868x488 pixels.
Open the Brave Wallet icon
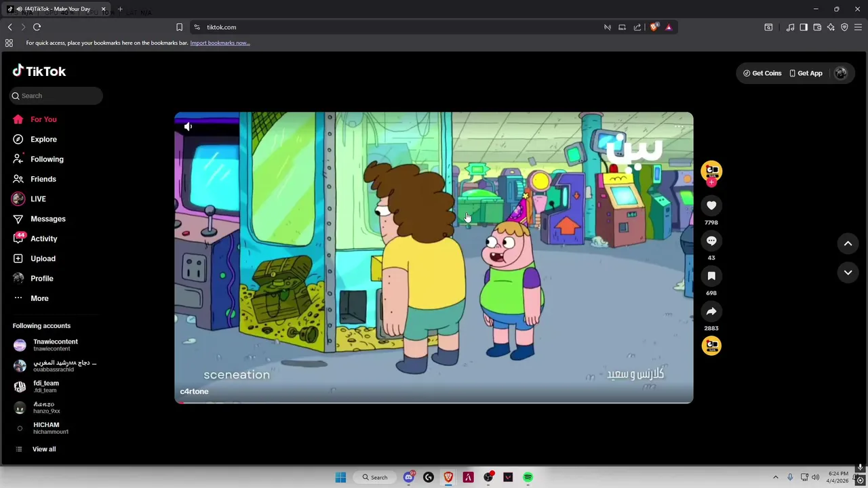pyautogui.click(x=817, y=27)
